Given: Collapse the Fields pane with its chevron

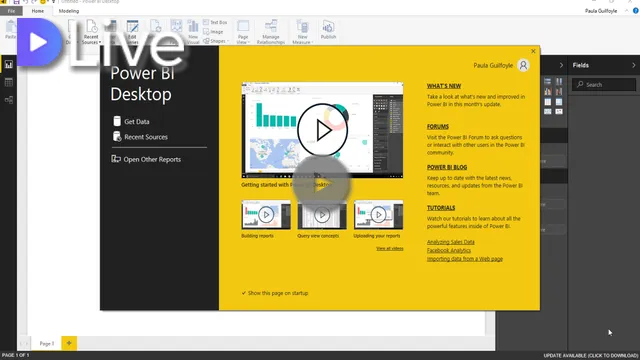Looking at the screenshot, I should tap(633, 65).
